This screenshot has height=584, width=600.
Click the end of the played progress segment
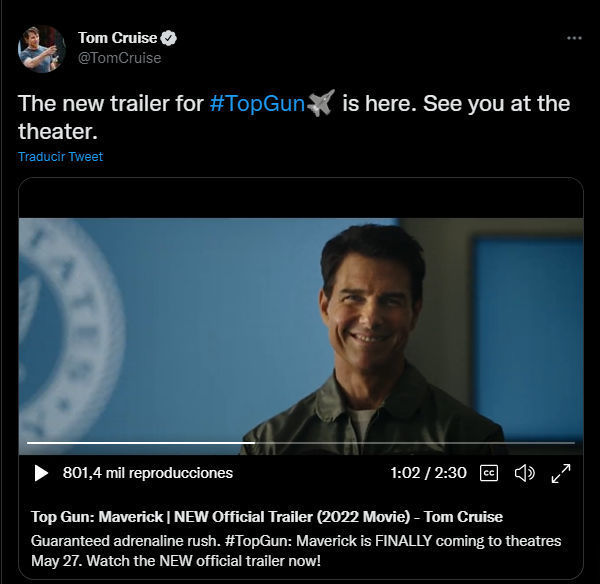254,442
